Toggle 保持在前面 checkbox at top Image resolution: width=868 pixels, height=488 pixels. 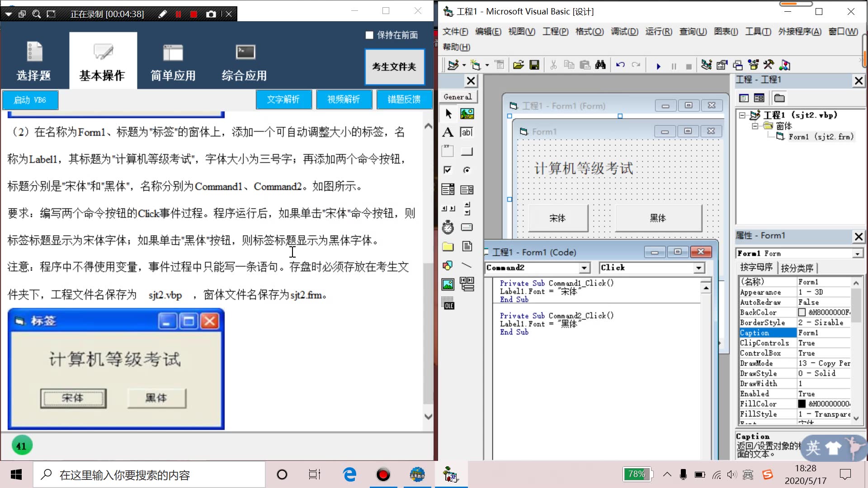(x=369, y=34)
